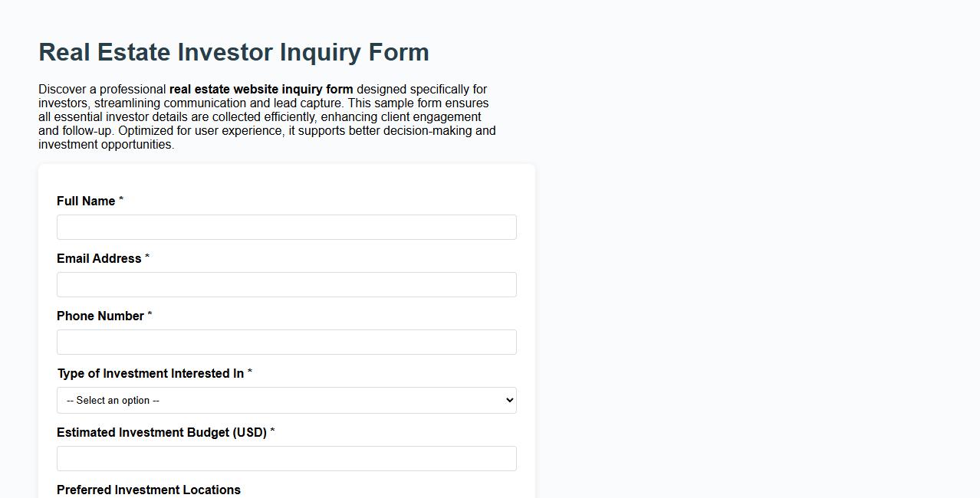Open the Type of Investment dropdown
The image size is (980, 498).
click(286, 400)
